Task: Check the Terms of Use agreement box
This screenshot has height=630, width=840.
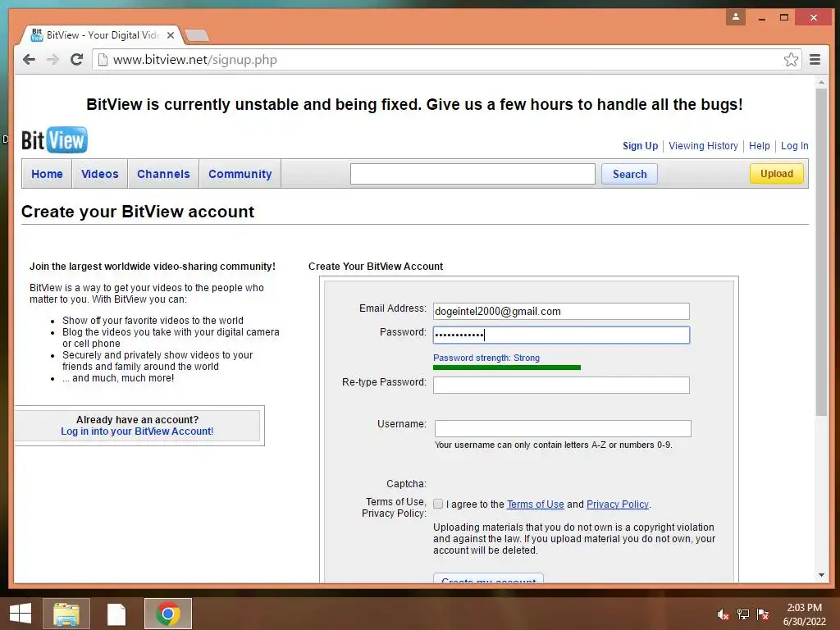Action: (438, 504)
